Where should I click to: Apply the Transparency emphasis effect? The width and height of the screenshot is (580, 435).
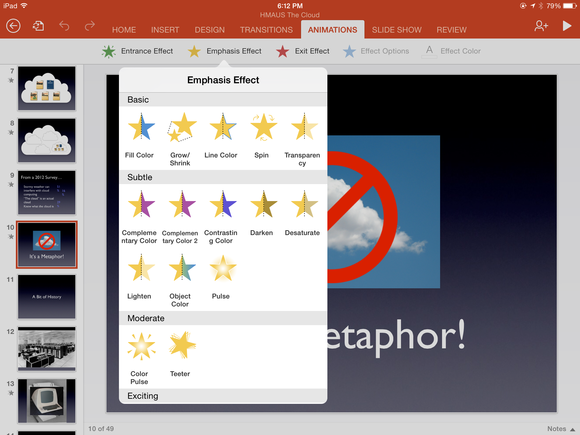(302, 139)
